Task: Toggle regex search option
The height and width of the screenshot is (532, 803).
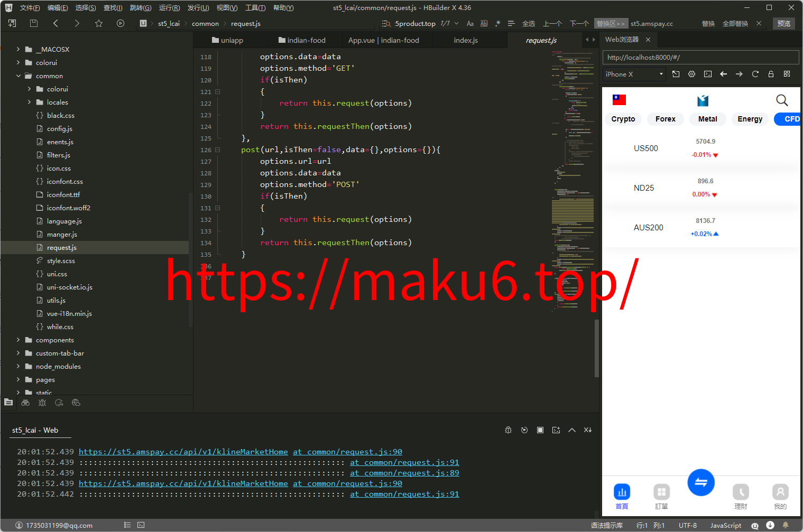Action: click(497, 23)
